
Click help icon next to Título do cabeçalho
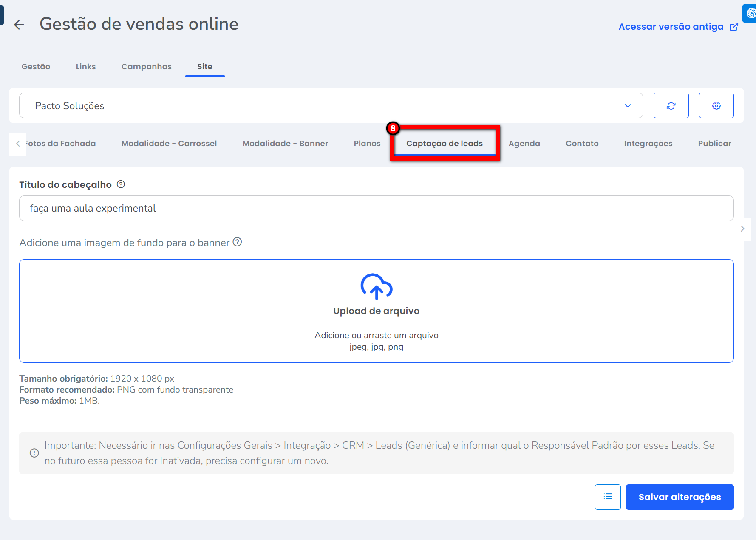tap(121, 184)
